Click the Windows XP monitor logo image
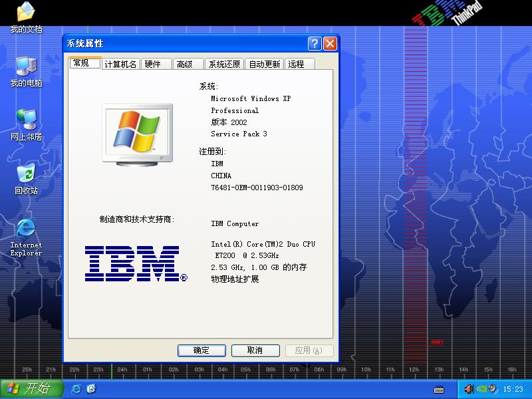This screenshot has height=399, width=532. tap(138, 135)
